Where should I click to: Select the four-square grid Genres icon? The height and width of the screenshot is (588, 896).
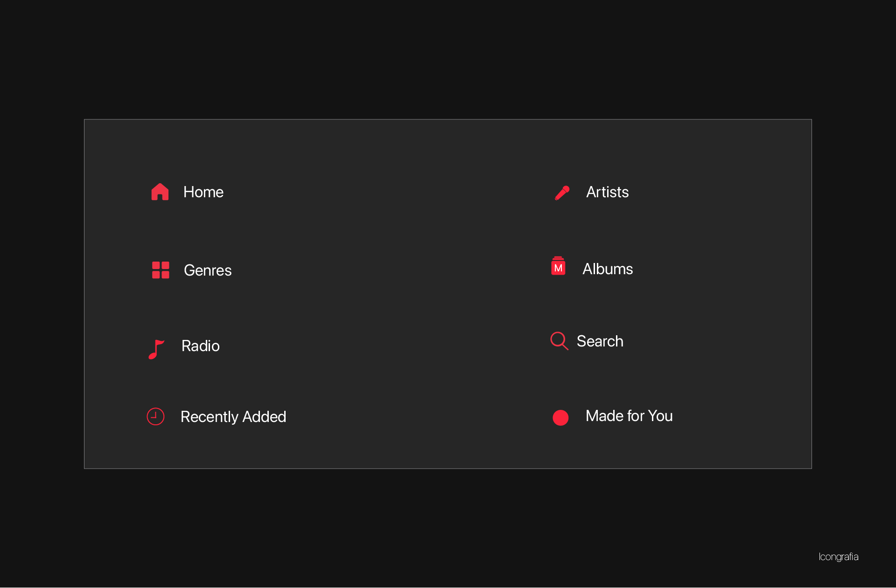[x=161, y=270]
